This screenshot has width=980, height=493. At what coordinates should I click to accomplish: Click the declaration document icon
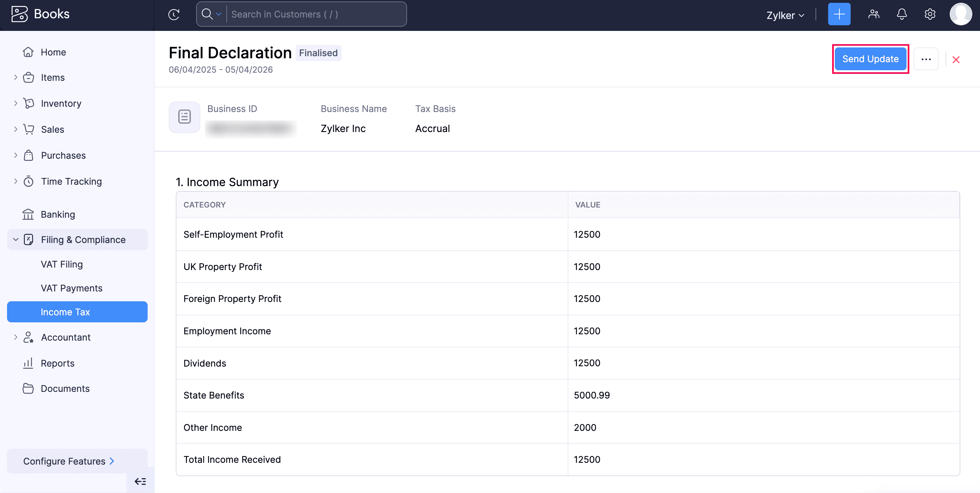coord(185,117)
